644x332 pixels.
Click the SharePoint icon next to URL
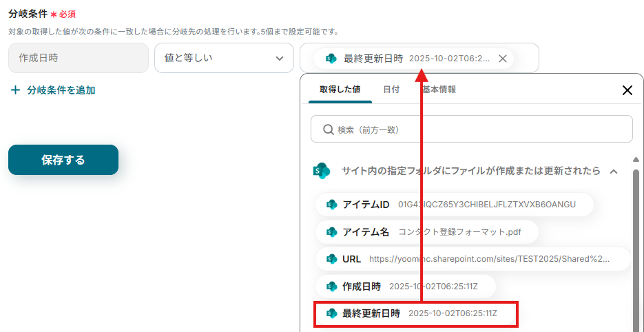331,259
